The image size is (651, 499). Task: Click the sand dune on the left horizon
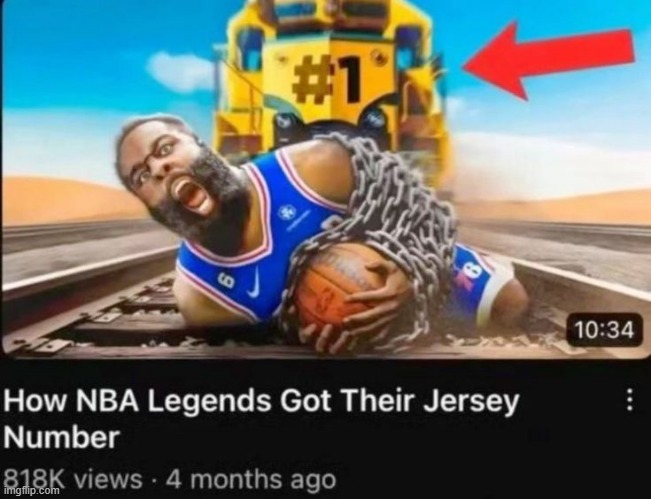click(x=62, y=201)
